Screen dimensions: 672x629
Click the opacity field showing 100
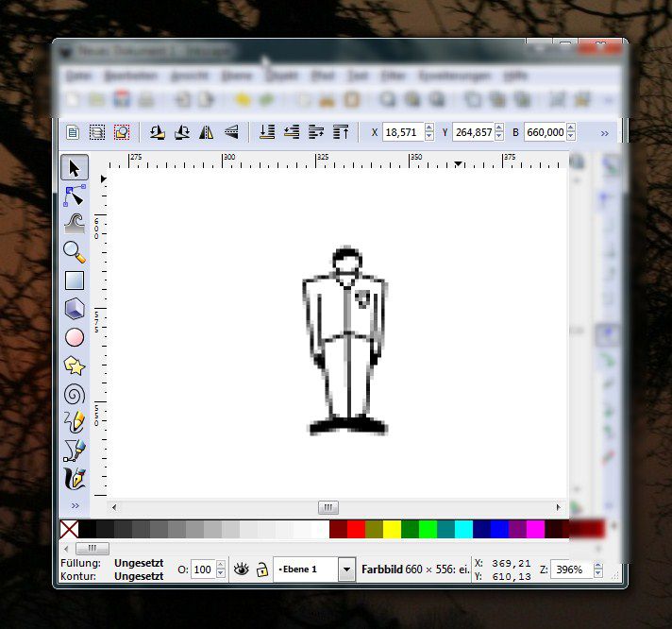[203, 569]
